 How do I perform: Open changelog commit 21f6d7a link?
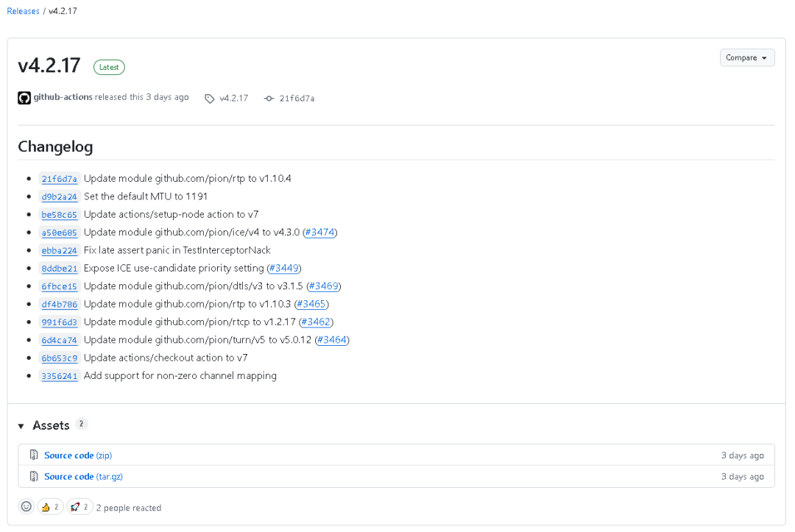click(x=60, y=179)
